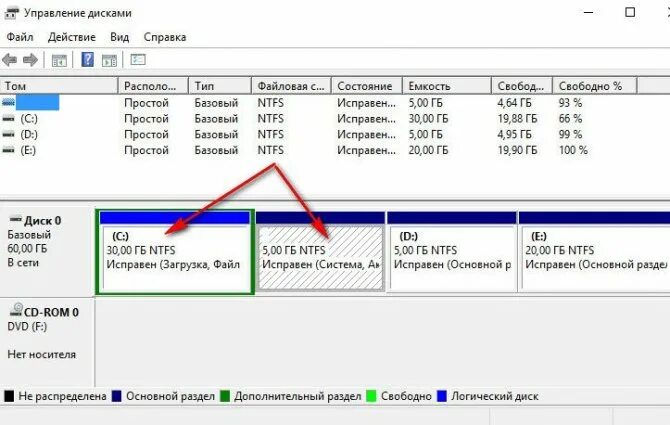Viewport: 670px width, 425px height.
Task: Click the 60,00 ГБ size under Диск 0
Action: tap(27, 249)
